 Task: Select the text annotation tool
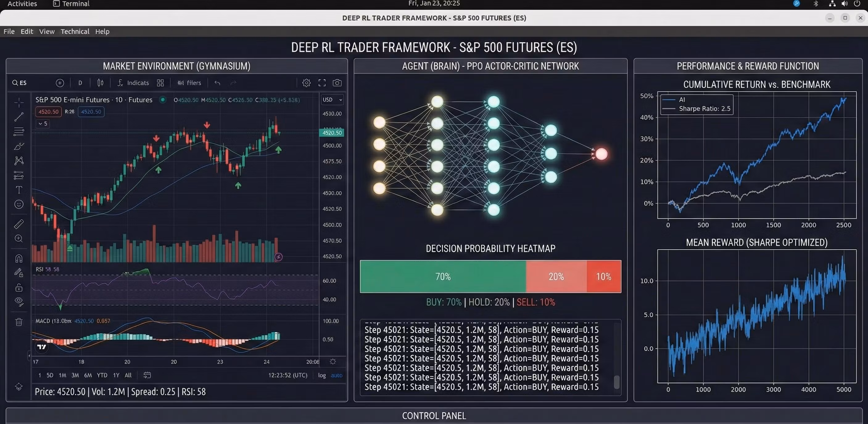coord(19,190)
